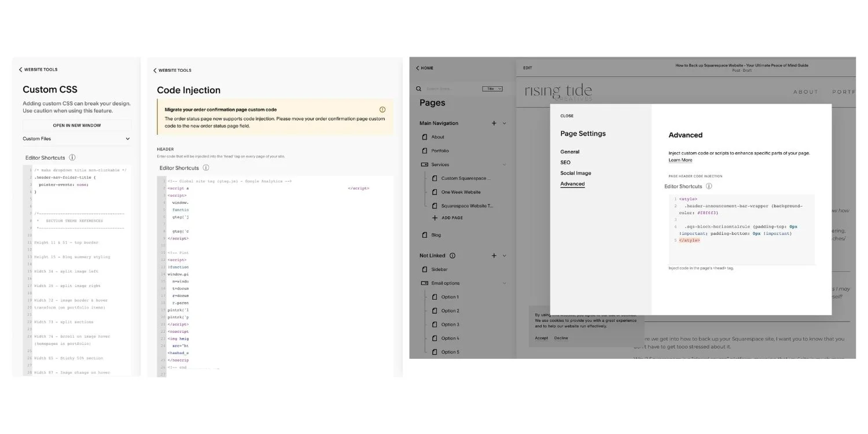The height and width of the screenshot is (434, 868).
Task: Click the search magnifier icon in Pages panel
Action: (x=418, y=89)
